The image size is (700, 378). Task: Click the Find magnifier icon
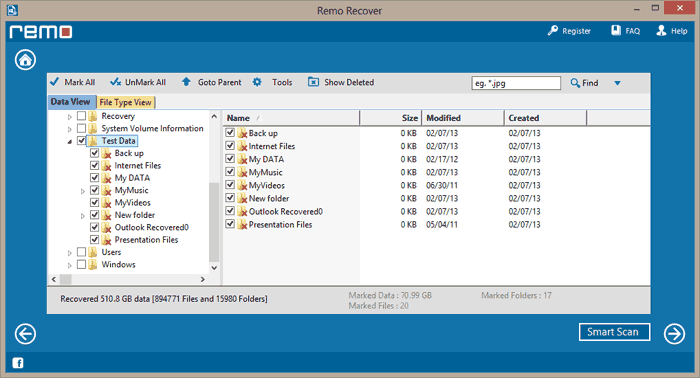pos(575,83)
